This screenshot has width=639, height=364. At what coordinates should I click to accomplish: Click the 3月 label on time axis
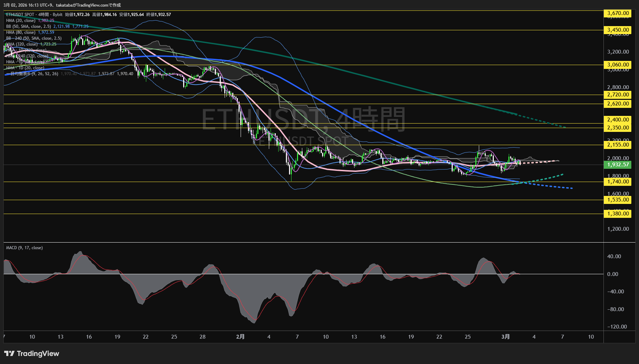tap(506, 337)
